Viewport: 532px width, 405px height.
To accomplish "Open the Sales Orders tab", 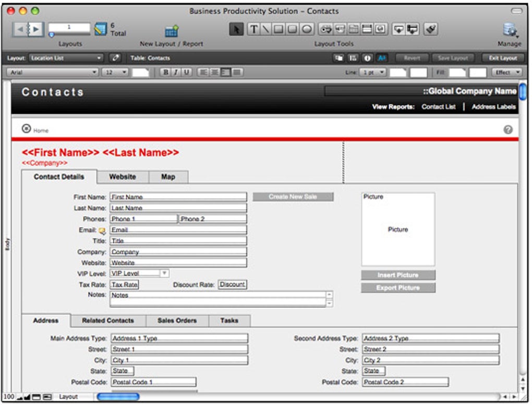I will point(177,320).
